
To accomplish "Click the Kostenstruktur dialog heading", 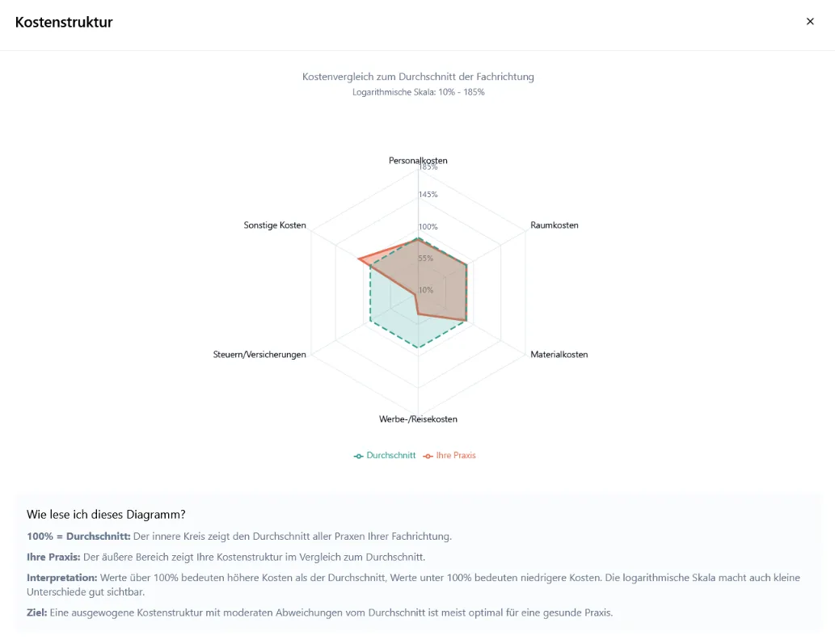I will [64, 23].
